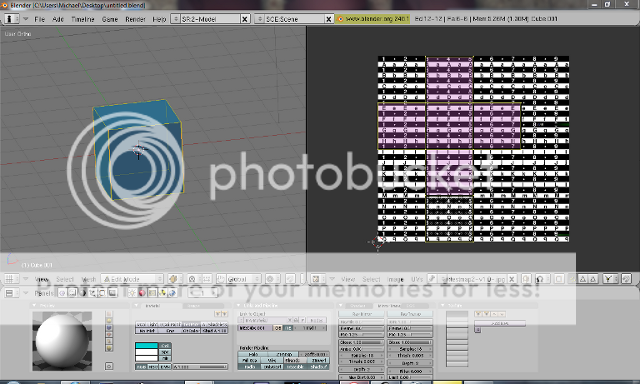Switch preview to monkey shape icon
This screenshot has height=384, width=640.
(x=109, y=334)
